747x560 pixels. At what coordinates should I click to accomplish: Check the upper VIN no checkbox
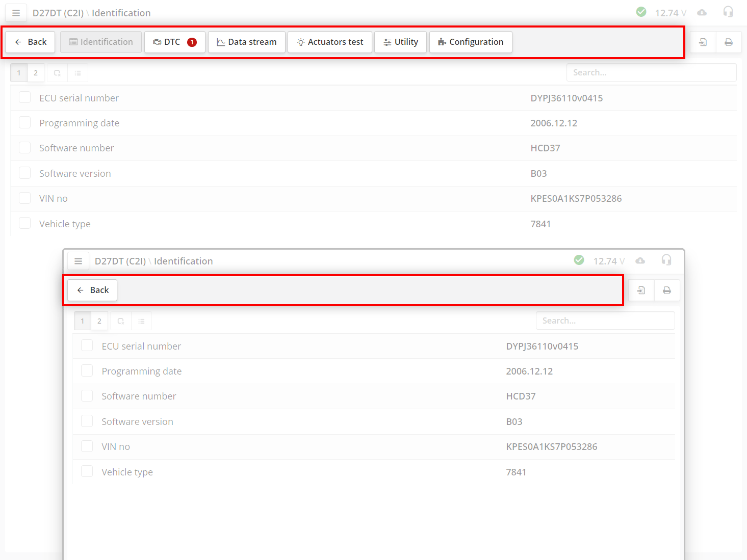[x=24, y=198]
